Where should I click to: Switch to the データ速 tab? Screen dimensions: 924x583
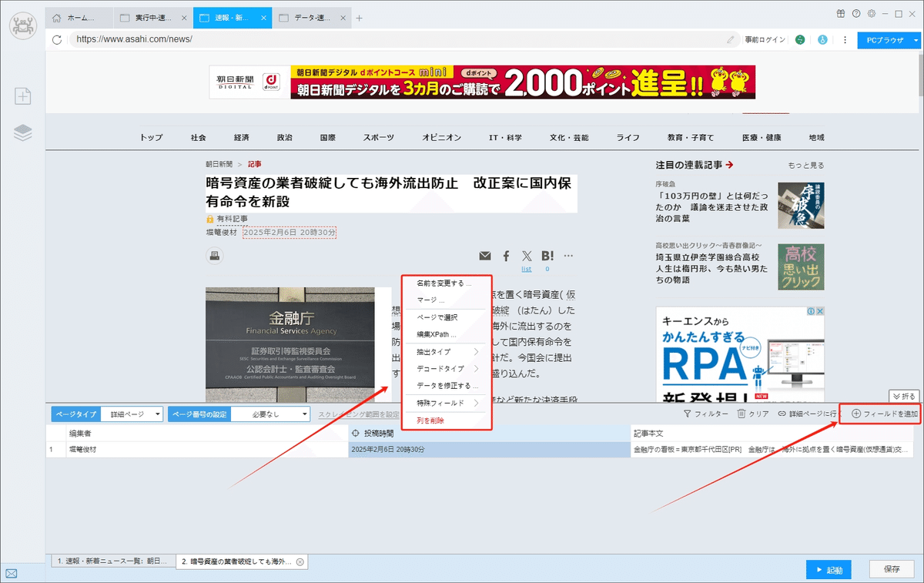pos(311,18)
